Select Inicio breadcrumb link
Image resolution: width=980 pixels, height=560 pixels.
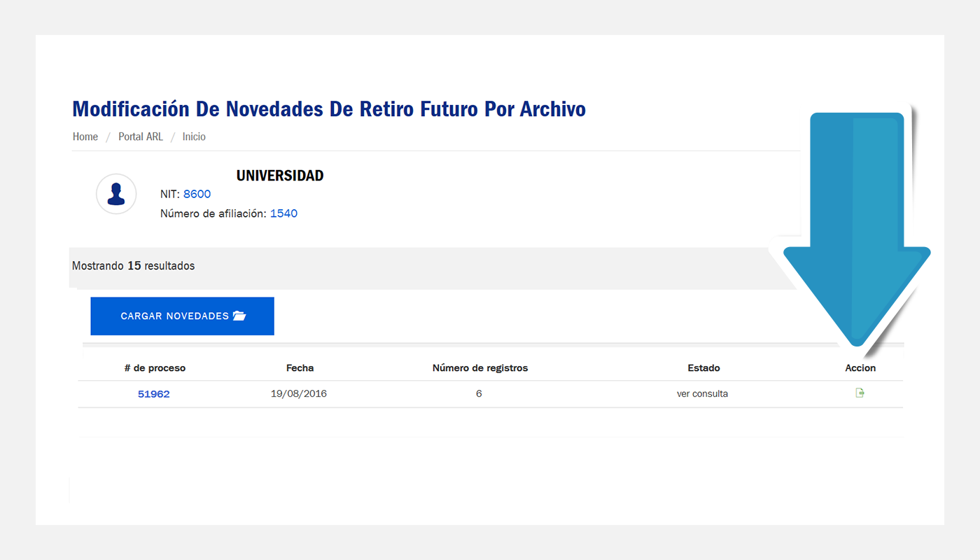(x=194, y=136)
